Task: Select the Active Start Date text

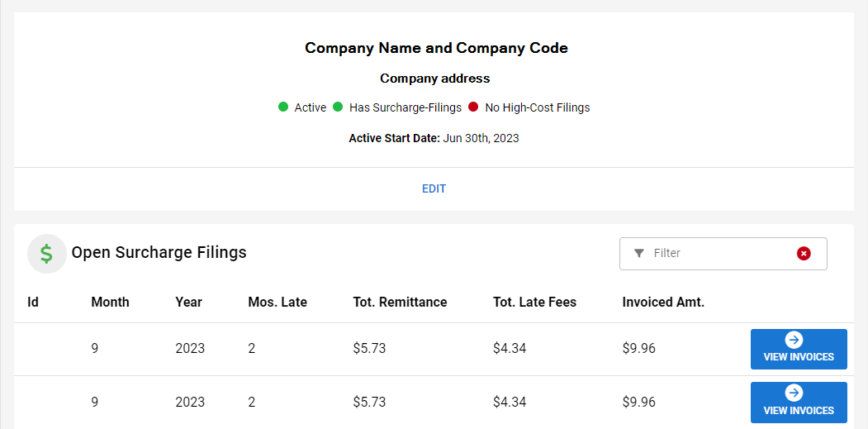Action: point(434,138)
